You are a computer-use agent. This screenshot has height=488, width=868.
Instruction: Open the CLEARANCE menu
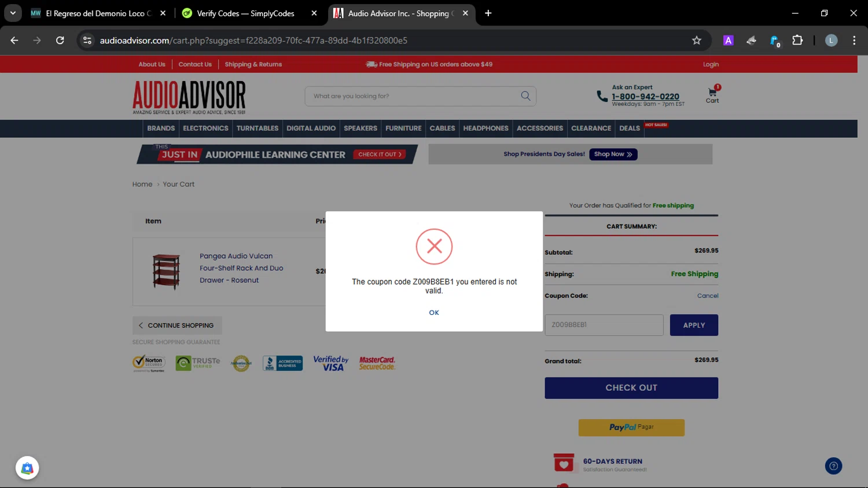coord(591,129)
